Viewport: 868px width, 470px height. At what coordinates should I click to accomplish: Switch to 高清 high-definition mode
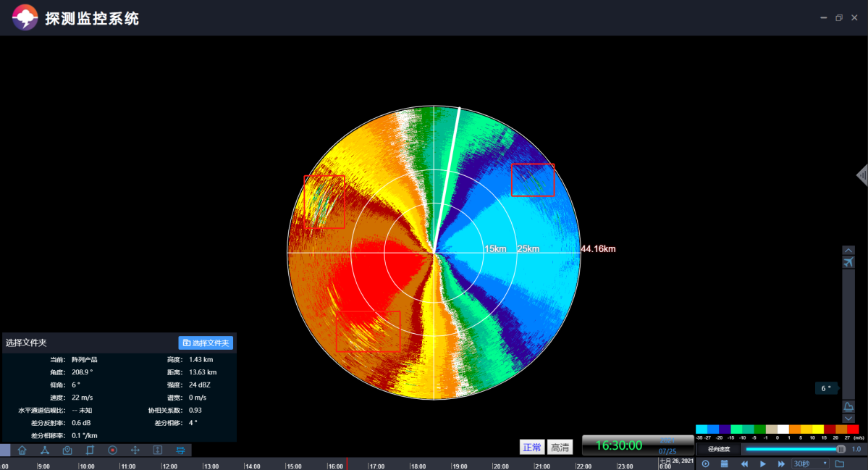tap(559, 448)
